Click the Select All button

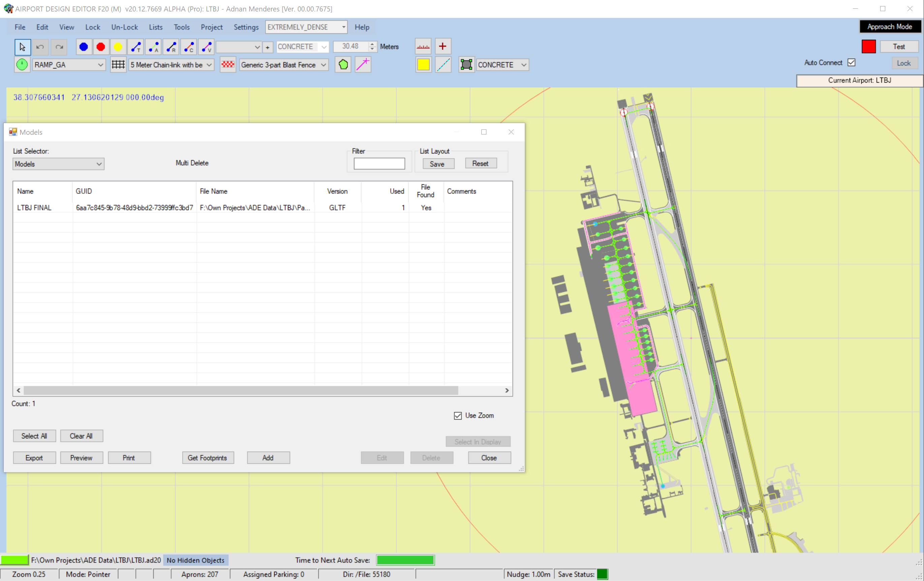pos(34,436)
